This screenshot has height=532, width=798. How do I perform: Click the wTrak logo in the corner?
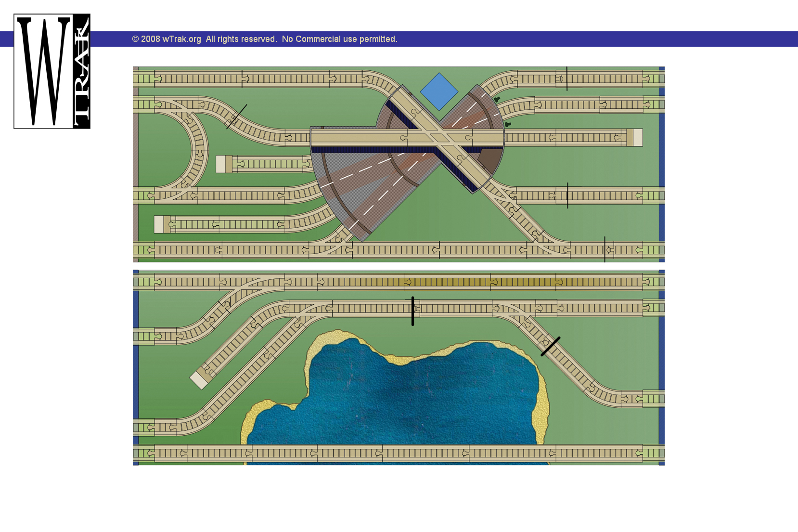(x=52, y=71)
